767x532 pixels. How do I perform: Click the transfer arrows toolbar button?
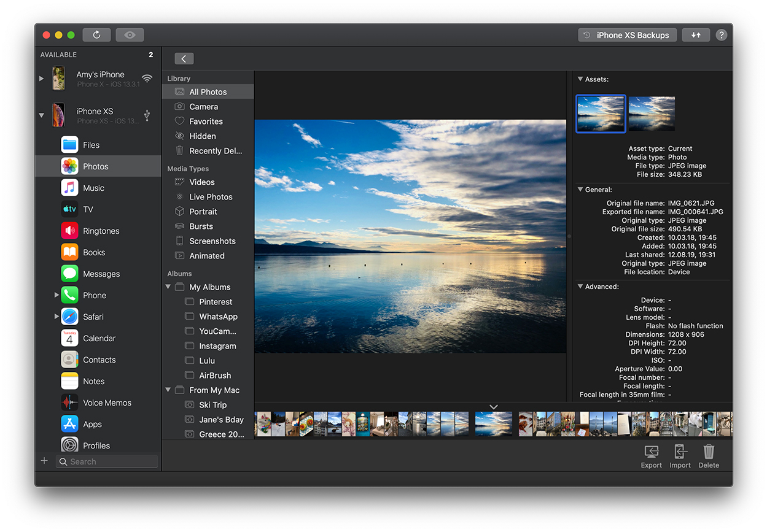696,35
